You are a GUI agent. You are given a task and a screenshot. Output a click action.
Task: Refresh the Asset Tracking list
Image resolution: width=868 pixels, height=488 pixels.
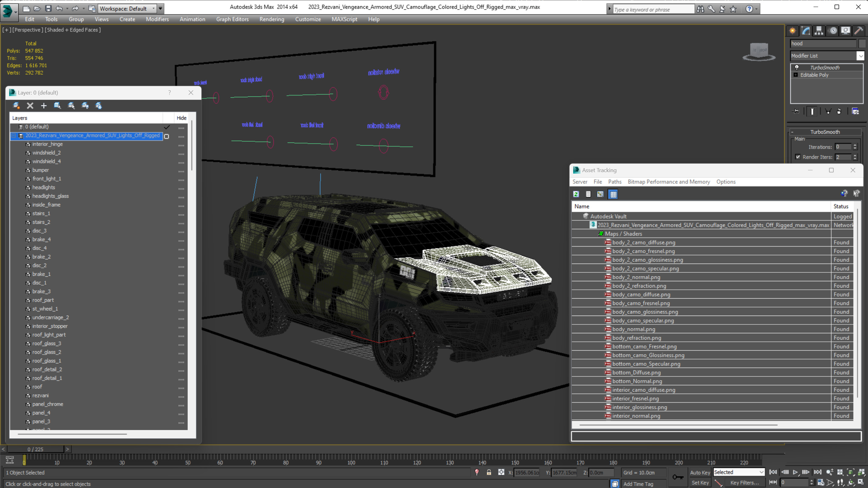pyautogui.click(x=576, y=194)
